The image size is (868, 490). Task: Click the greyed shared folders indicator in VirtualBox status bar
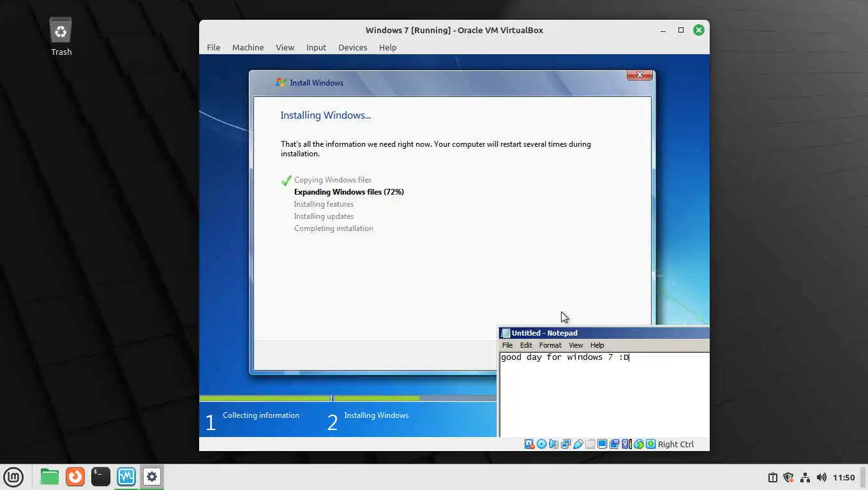pos(590,444)
